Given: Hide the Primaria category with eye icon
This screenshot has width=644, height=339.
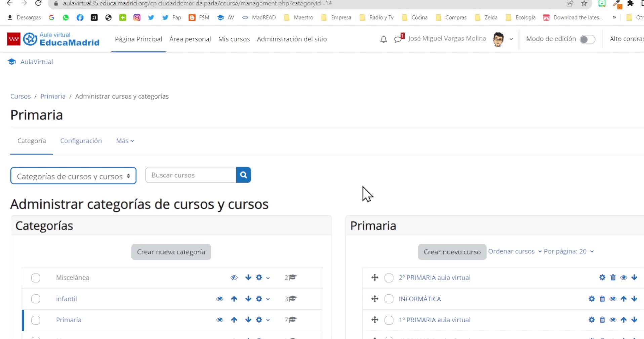Looking at the screenshot, I should pyautogui.click(x=220, y=320).
